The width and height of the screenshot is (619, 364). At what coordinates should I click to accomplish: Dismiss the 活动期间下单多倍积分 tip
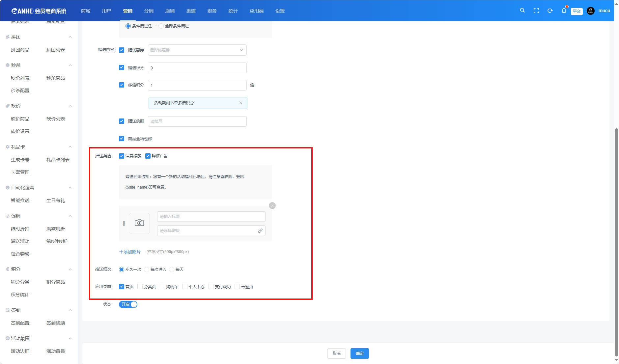point(241,103)
